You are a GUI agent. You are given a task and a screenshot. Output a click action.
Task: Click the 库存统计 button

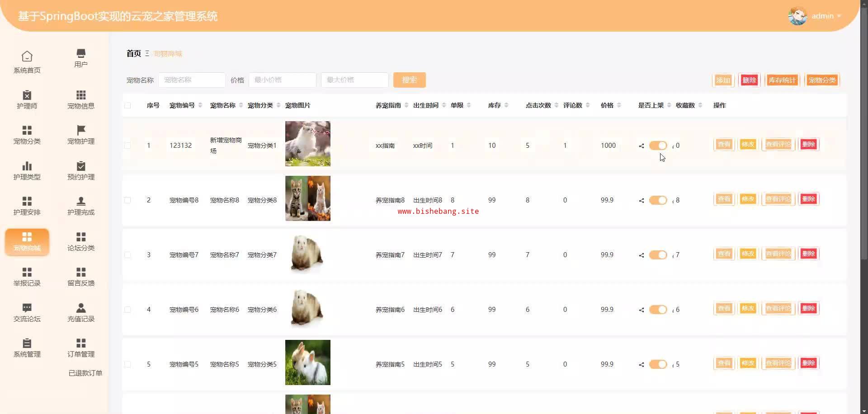point(782,80)
